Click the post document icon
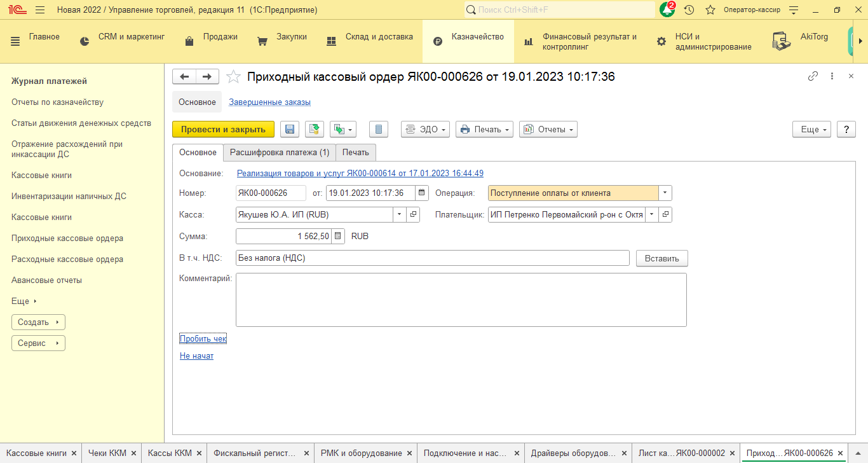Viewport: 868px width, 463px height. [x=315, y=129]
